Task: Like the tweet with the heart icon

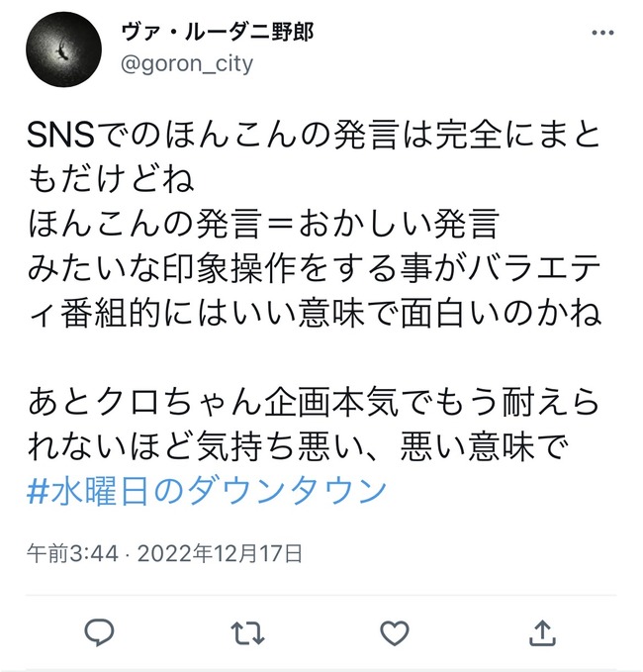Action: click(x=395, y=633)
